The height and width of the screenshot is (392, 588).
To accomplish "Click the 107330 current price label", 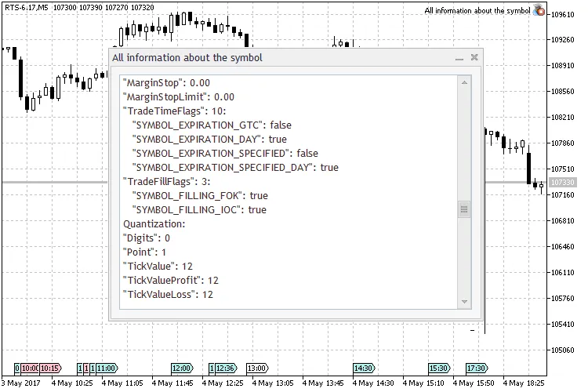I will coord(562,183).
